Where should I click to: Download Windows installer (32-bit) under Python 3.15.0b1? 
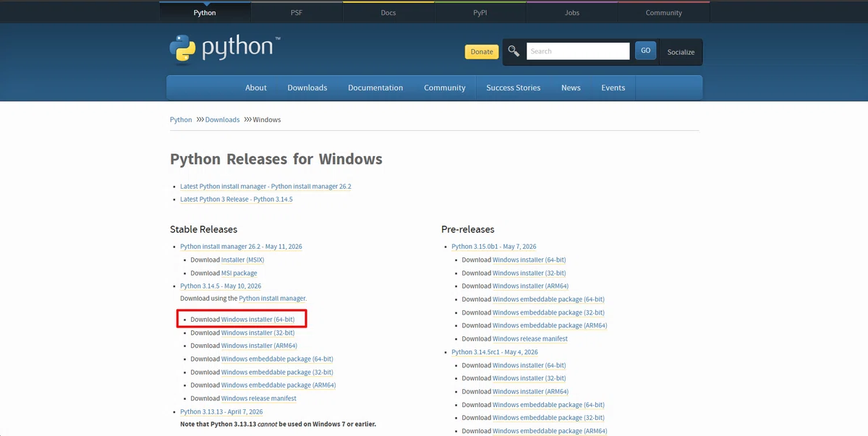pyautogui.click(x=529, y=273)
